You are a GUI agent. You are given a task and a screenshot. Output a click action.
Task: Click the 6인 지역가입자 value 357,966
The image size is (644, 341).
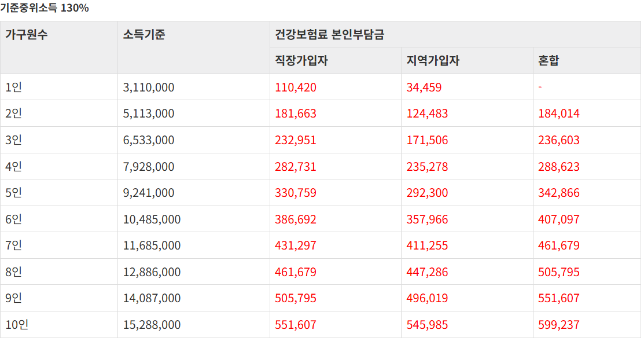click(427, 219)
